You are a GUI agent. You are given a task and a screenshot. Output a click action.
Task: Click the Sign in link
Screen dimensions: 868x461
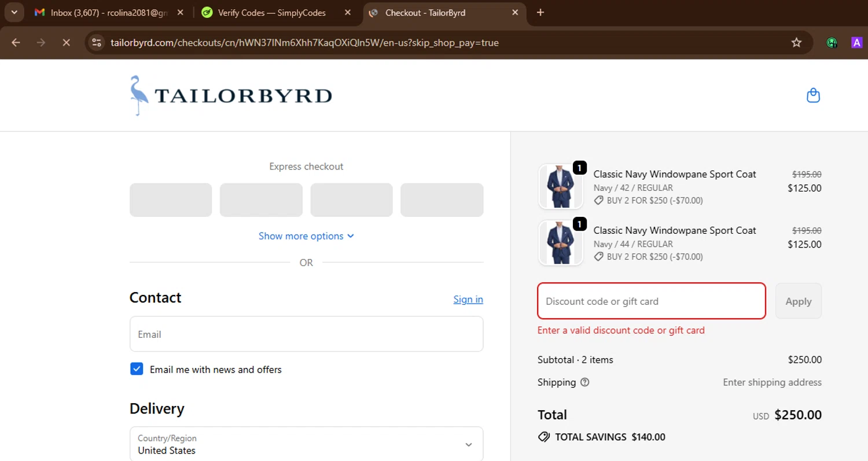pyautogui.click(x=468, y=299)
